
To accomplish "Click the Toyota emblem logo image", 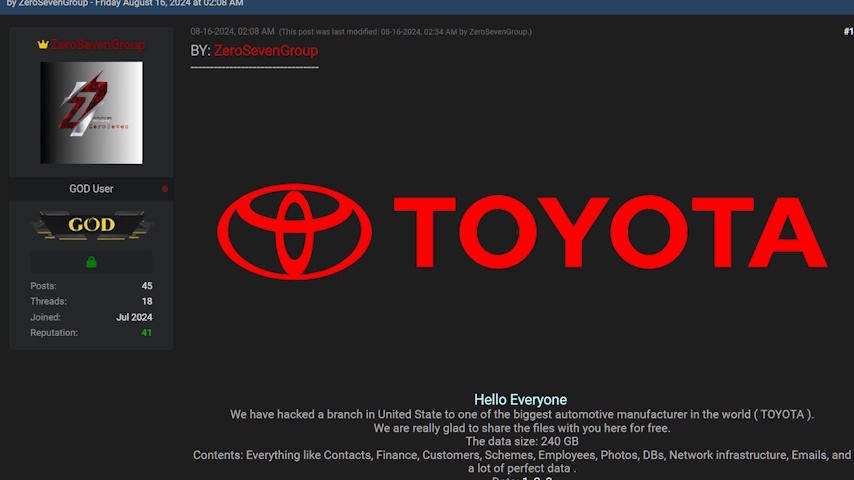I will [x=294, y=232].
